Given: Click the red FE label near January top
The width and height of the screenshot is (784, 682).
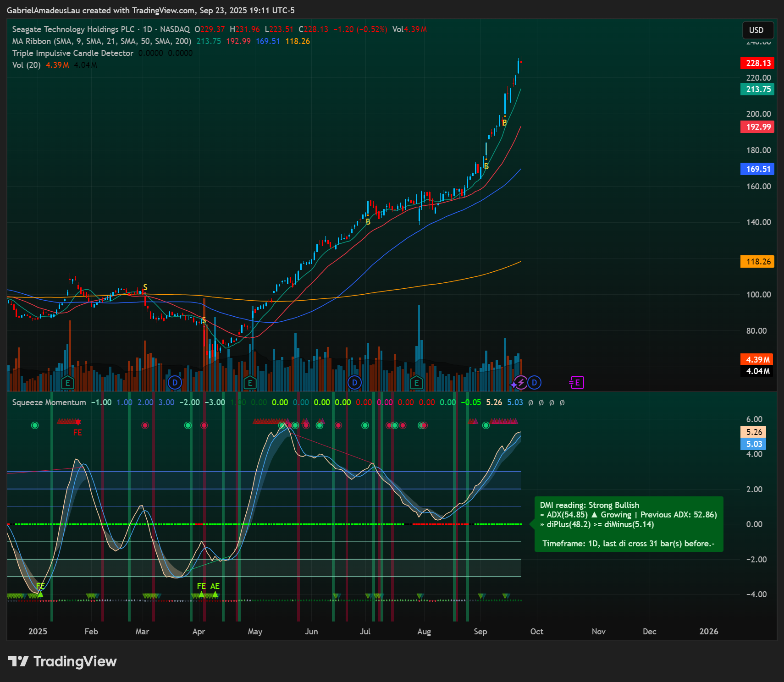Looking at the screenshot, I should 77,433.
